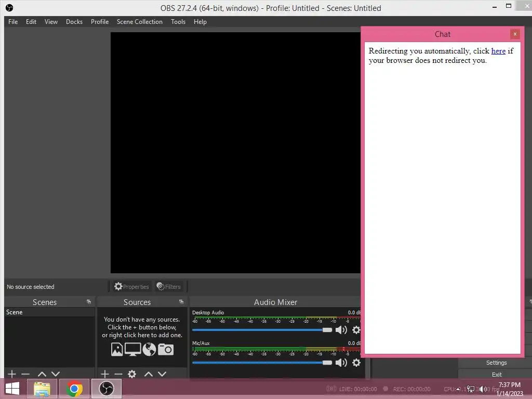Click the browser globe source icon
Viewport: 532px width, 399px height.
(149, 350)
